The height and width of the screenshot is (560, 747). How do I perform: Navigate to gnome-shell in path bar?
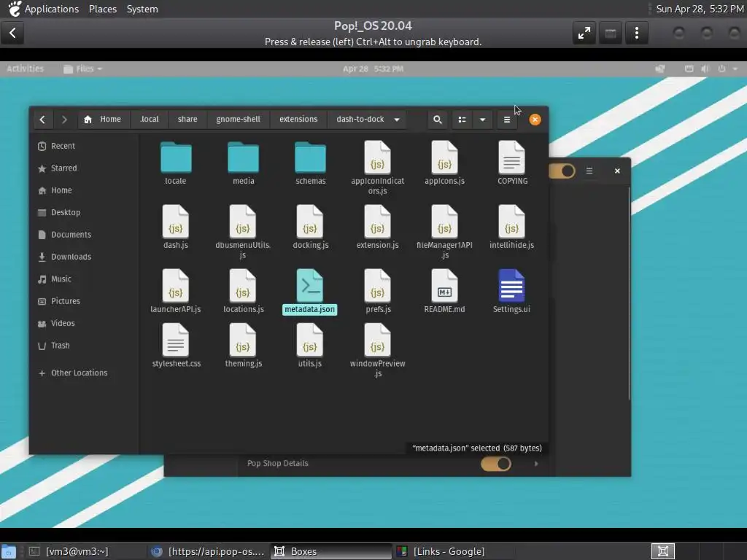point(239,120)
